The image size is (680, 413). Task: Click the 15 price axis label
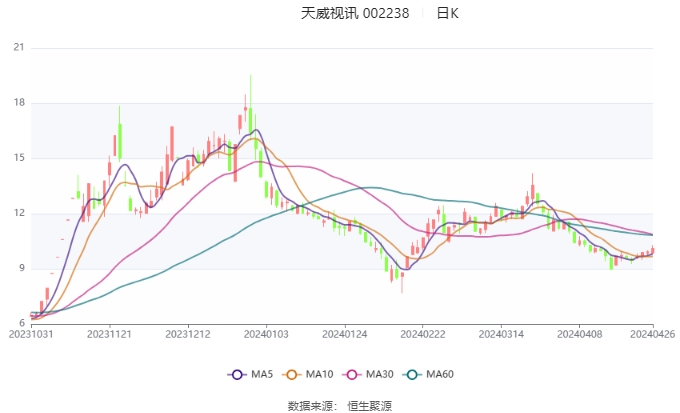[19, 158]
